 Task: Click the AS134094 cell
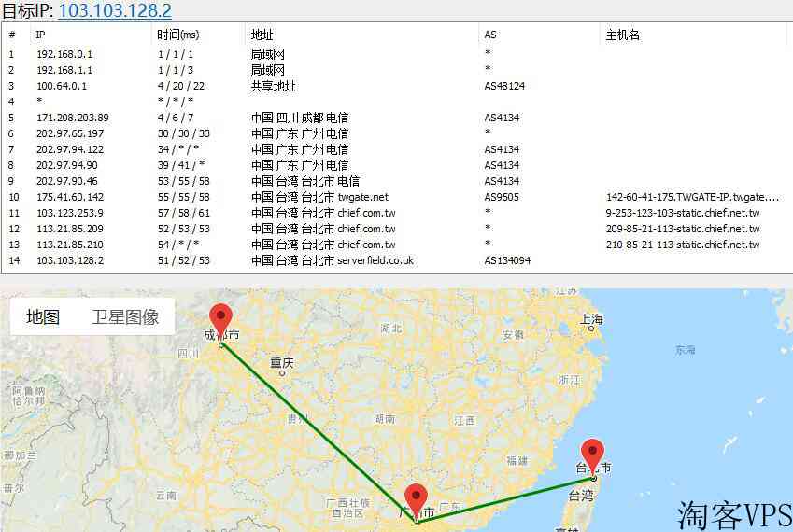507,260
